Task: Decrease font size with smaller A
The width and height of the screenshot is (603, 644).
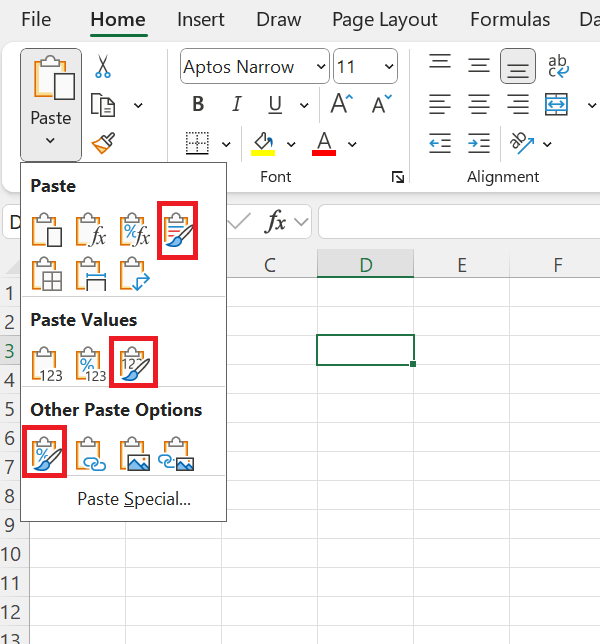Action: (382, 104)
